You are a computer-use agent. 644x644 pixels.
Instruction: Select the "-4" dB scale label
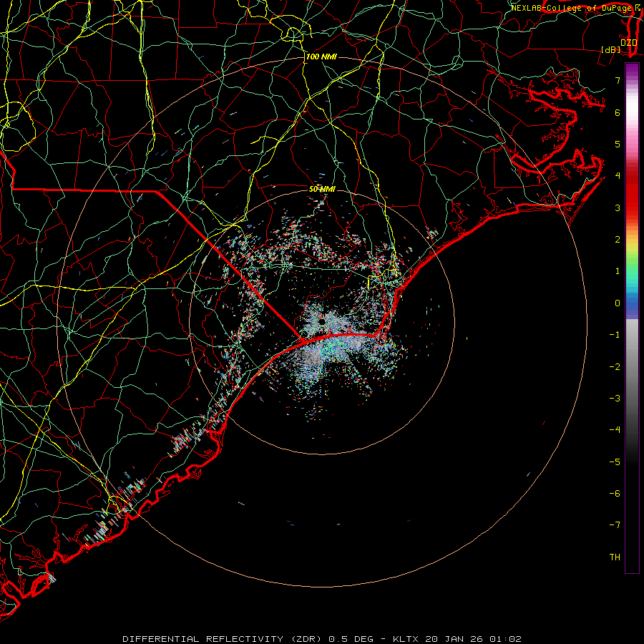(x=615, y=430)
